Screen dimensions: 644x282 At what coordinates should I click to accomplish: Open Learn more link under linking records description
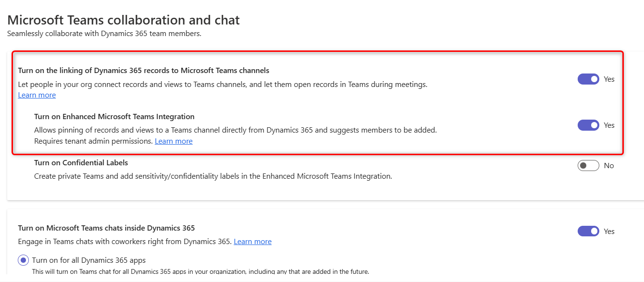(x=37, y=95)
